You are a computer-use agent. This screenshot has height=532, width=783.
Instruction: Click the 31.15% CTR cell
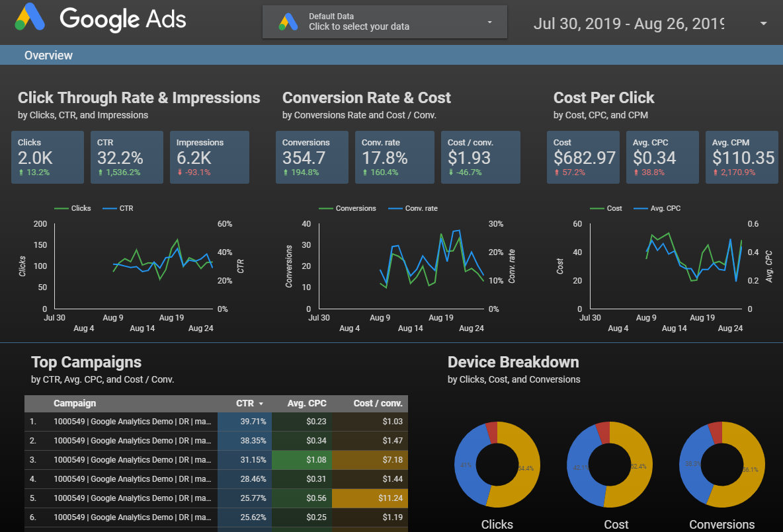[x=245, y=460]
